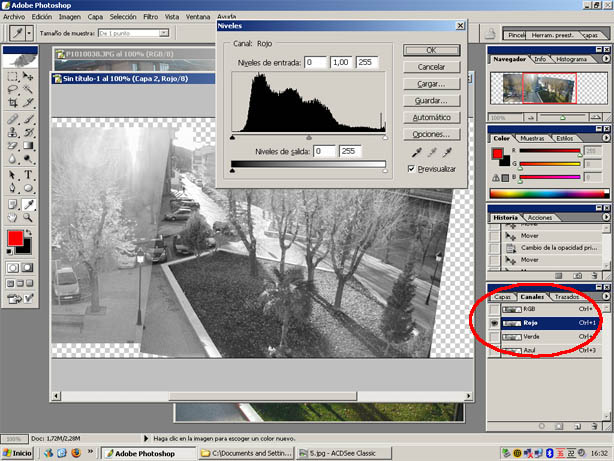Viewport: 614px width, 461px height.
Task: Select the rectangular Marquee tool
Action: [12, 75]
